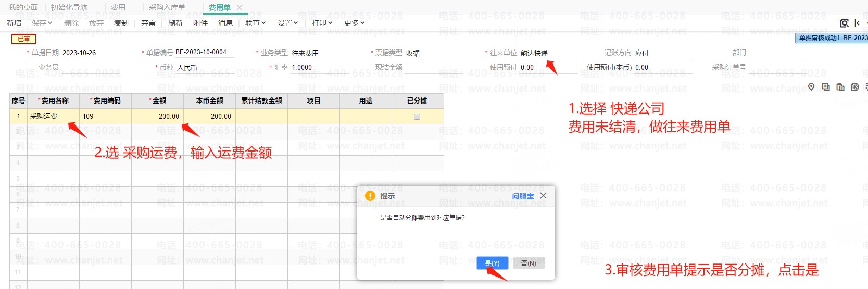Click 费用编码 cell 109
The image size is (868, 289).
[105, 117]
